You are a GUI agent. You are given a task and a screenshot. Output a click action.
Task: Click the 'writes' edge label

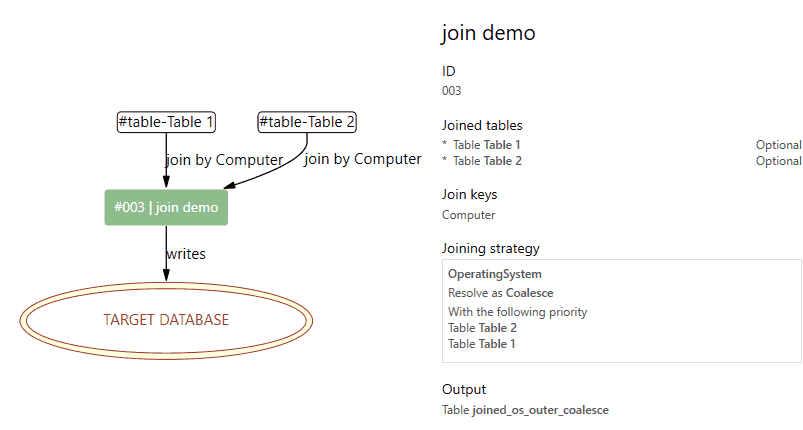[185, 254]
